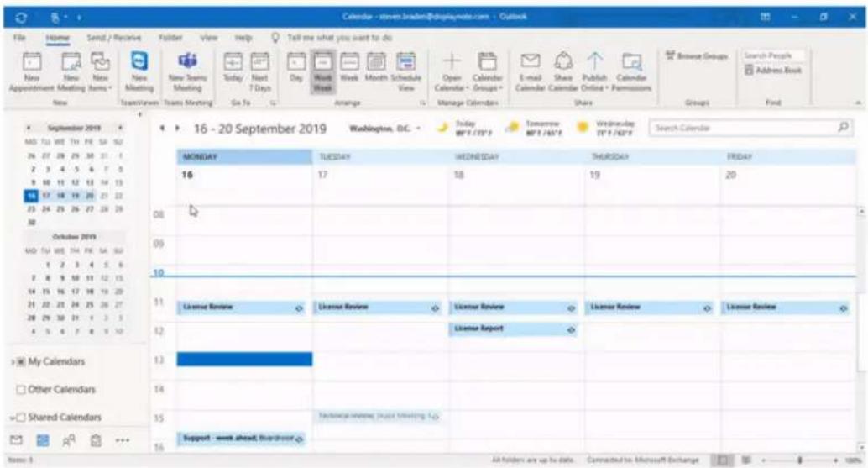
Task: Select Monday's License Review appointment
Action: coord(242,308)
